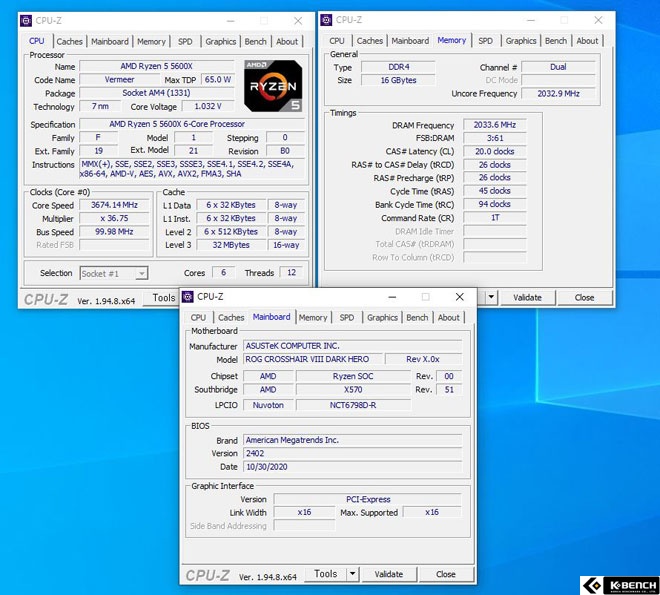Select Graphics tab in Memory window
Viewport: 660px width, 595px height.
pyautogui.click(x=521, y=41)
